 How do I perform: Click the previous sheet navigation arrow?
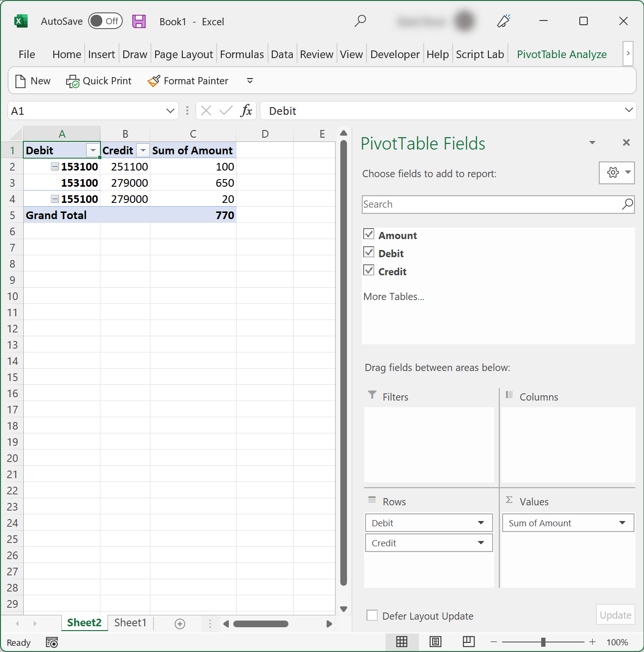click(18, 623)
